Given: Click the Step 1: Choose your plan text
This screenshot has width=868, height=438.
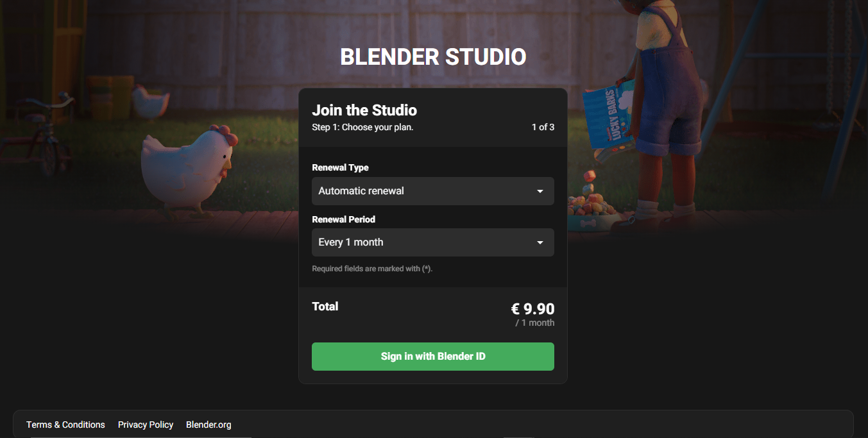Looking at the screenshot, I should tap(362, 127).
